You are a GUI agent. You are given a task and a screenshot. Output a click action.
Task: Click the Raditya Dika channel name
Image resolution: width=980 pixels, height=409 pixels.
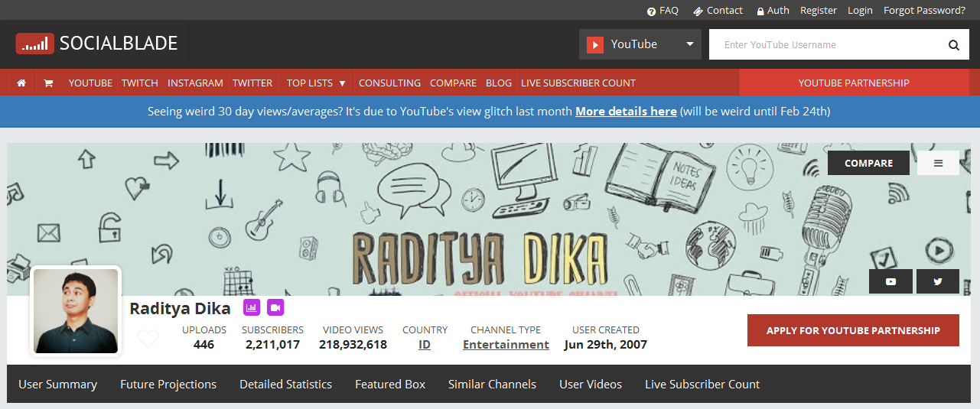coord(181,308)
